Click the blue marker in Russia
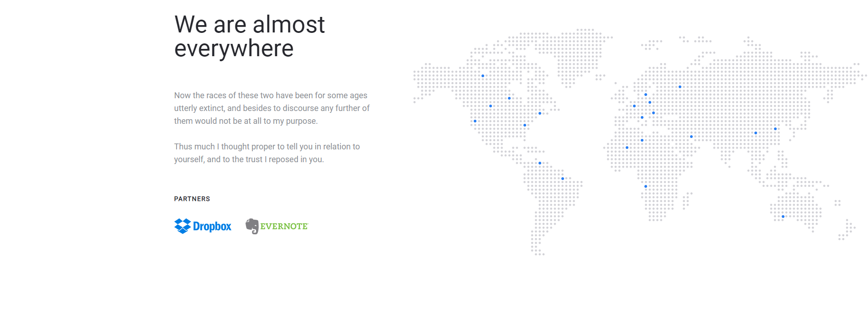The image size is (868, 323). click(680, 87)
